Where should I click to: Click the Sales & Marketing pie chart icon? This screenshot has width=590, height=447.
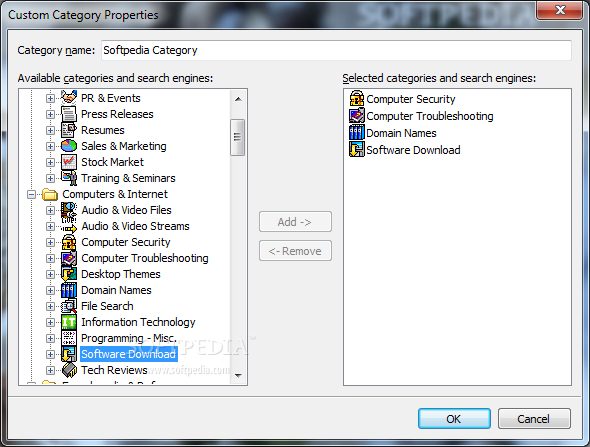[x=69, y=146]
